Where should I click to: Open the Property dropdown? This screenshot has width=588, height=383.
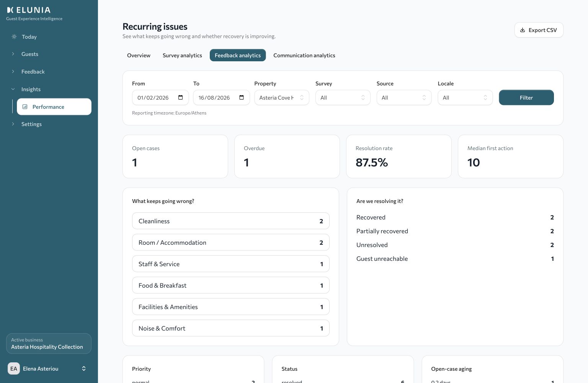click(282, 98)
